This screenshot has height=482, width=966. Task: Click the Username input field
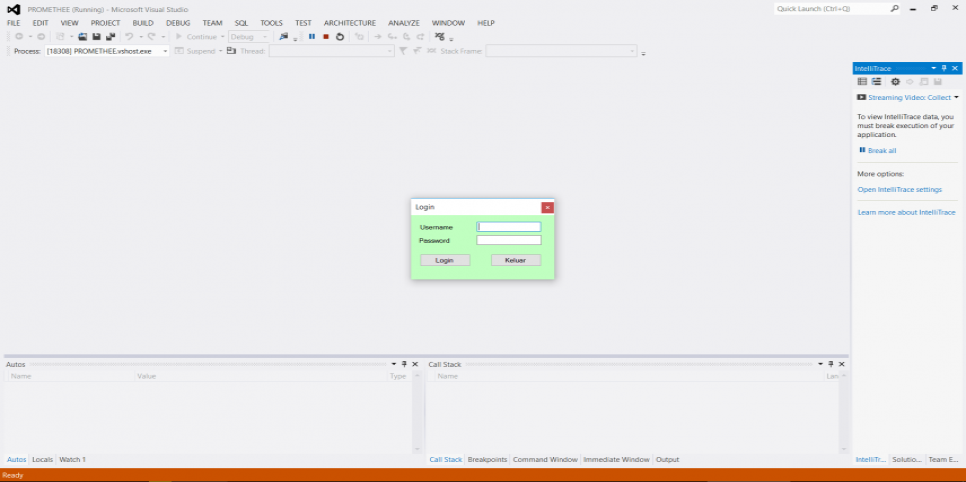pos(509,227)
